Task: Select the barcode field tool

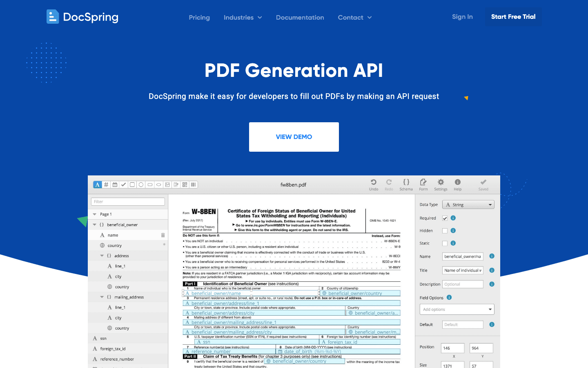Action: [194, 185]
